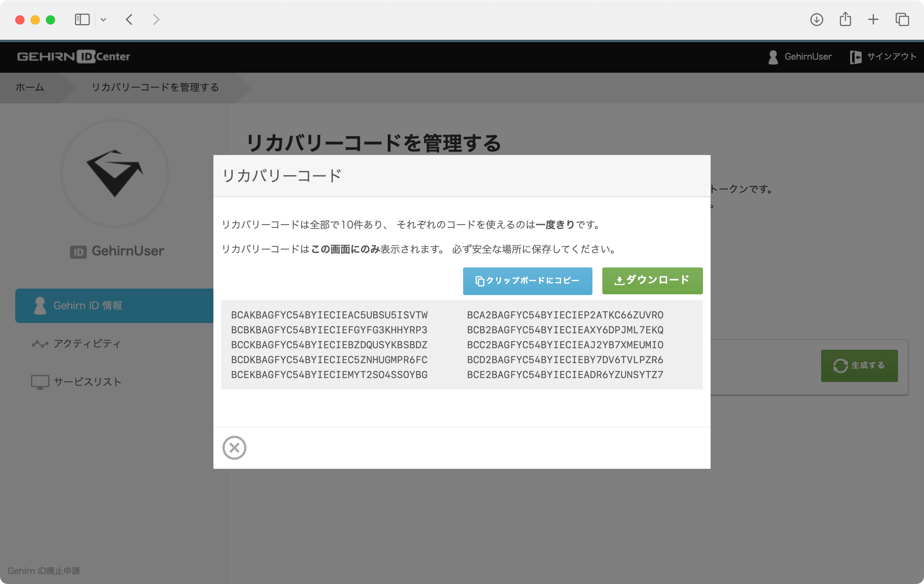
Task: Show Safari downloads via toolbar icon
Action: [x=817, y=19]
